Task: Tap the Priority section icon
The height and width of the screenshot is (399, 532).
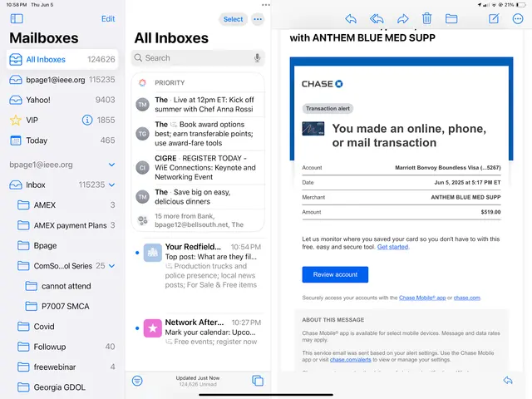Action: pos(142,82)
